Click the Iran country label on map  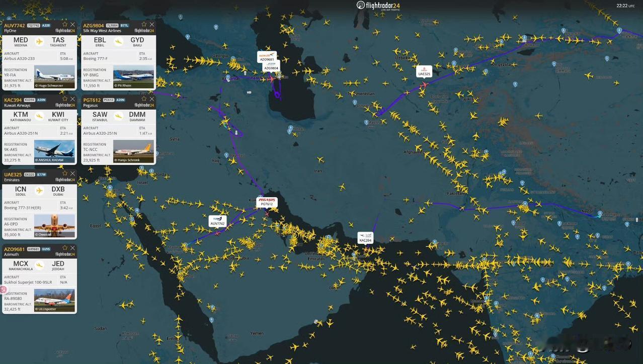[317, 171]
